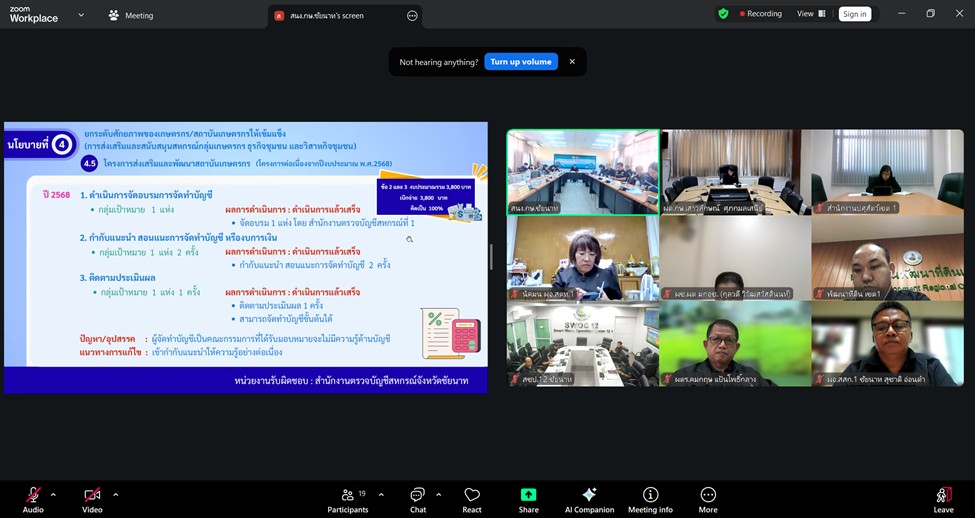Click Turn up volume button
This screenshot has height=518, width=975.
coord(521,62)
